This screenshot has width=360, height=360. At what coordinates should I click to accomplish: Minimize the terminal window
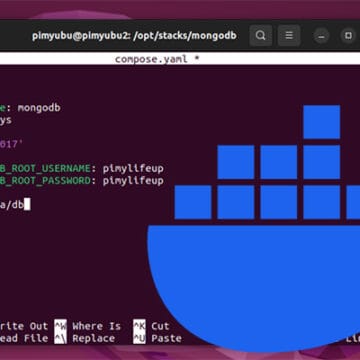click(321, 35)
